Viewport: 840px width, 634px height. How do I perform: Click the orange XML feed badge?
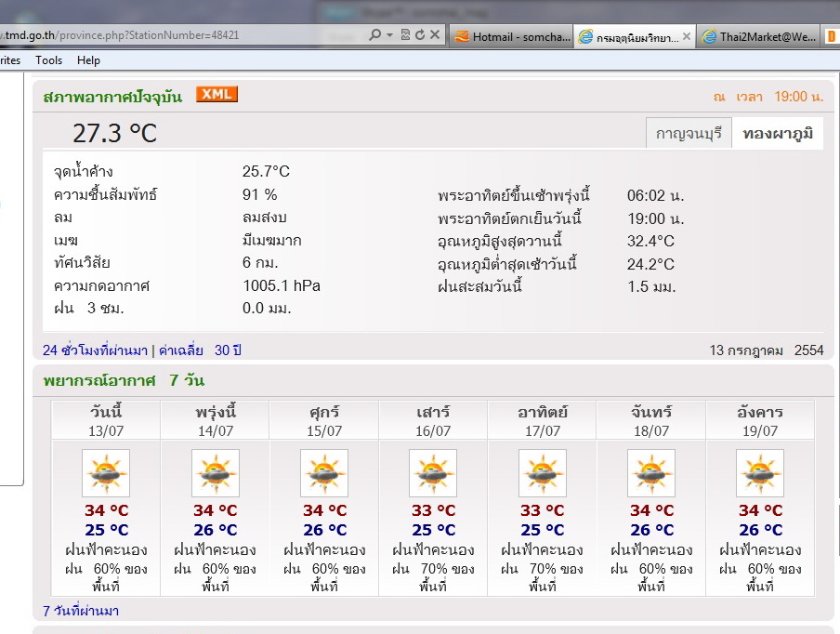pos(217,94)
